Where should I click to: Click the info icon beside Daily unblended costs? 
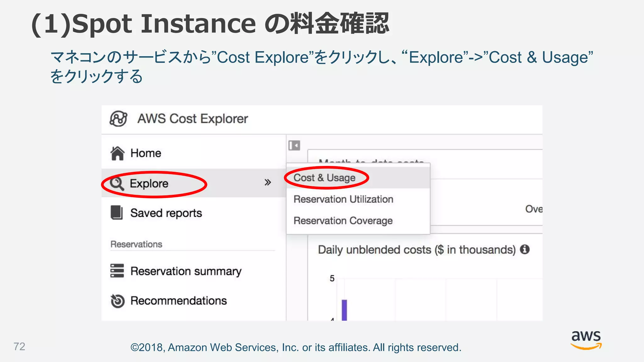coord(525,250)
